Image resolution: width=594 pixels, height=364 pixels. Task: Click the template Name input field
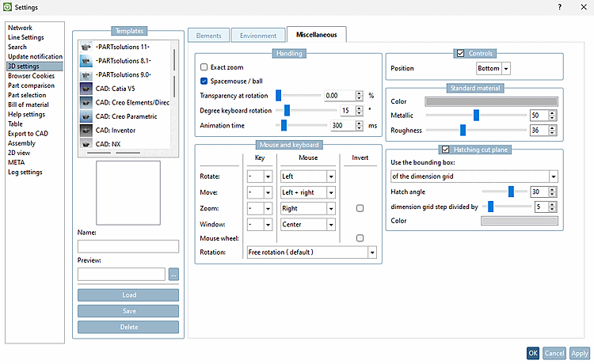[x=128, y=246]
